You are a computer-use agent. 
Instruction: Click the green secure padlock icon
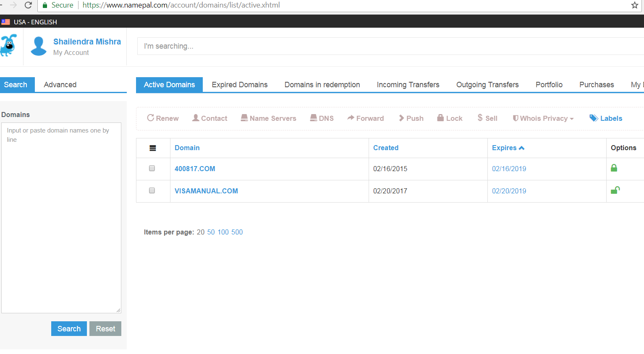click(x=45, y=5)
